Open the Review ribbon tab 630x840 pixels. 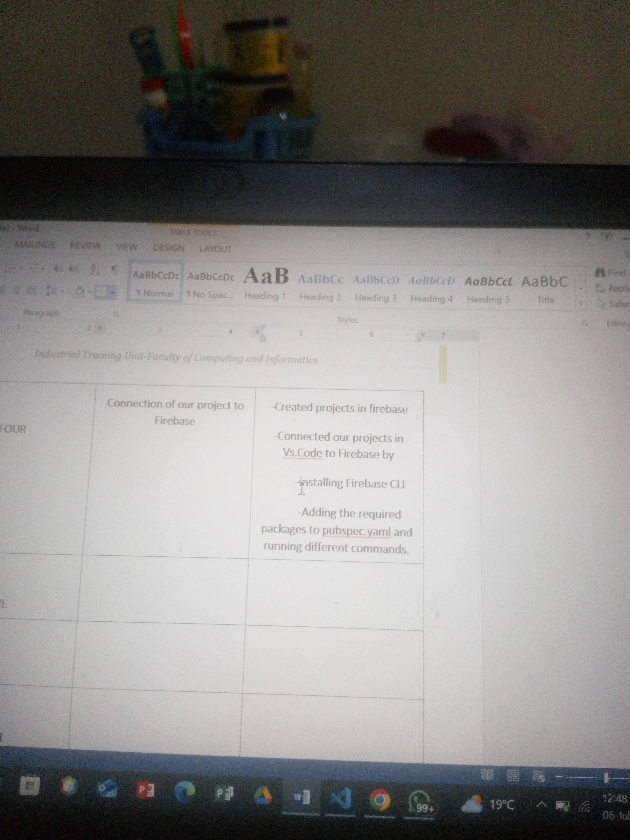tap(85, 246)
